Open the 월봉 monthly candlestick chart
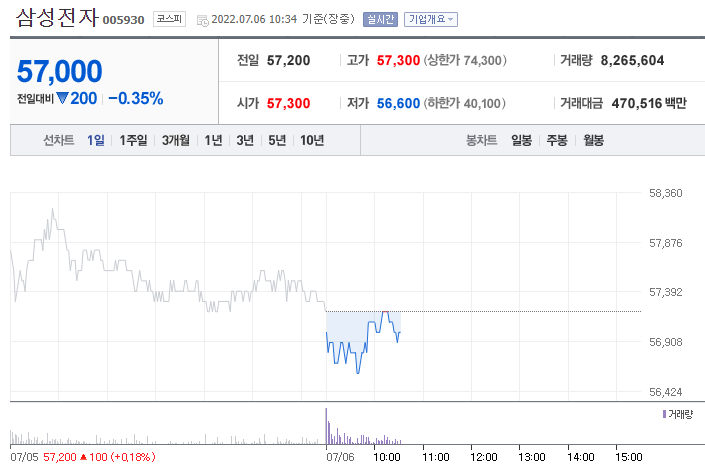 coord(593,141)
